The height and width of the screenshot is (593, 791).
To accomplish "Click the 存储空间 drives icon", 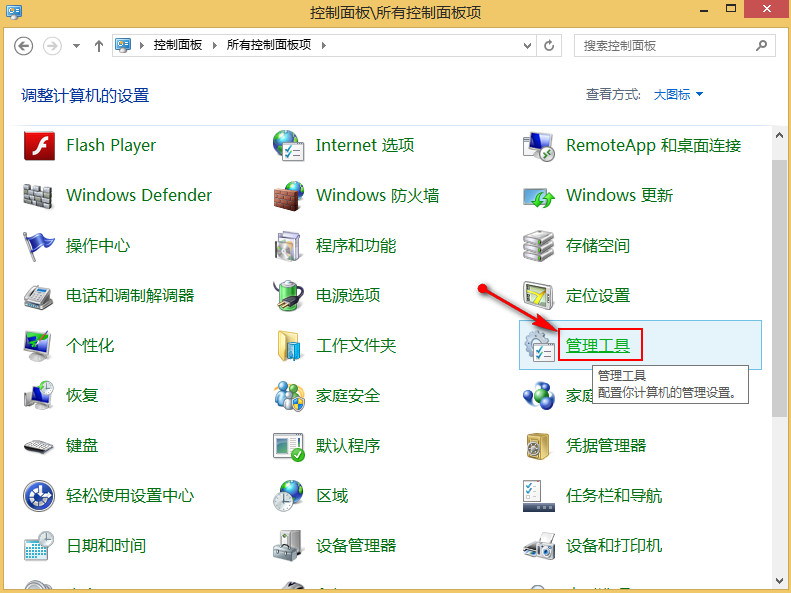I will (x=539, y=246).
